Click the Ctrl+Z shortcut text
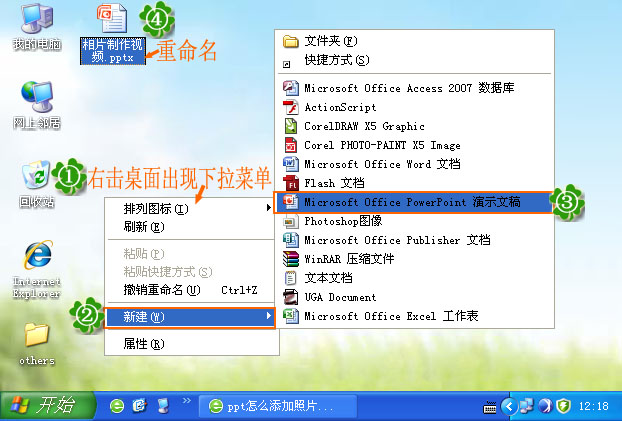Viewport: 622px width, 421px height. [239, 290]
